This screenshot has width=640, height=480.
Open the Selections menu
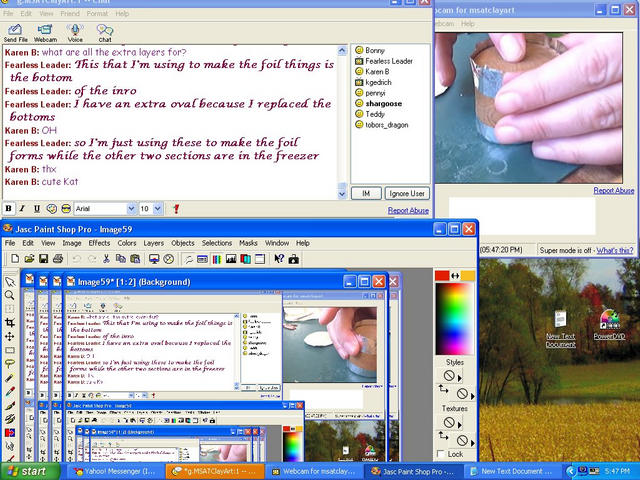tap(217, 243)
